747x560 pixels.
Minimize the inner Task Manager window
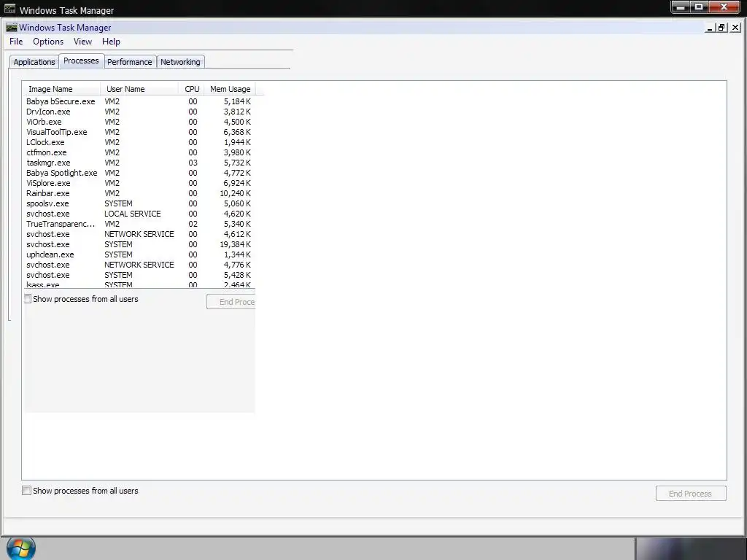point(710,28)
